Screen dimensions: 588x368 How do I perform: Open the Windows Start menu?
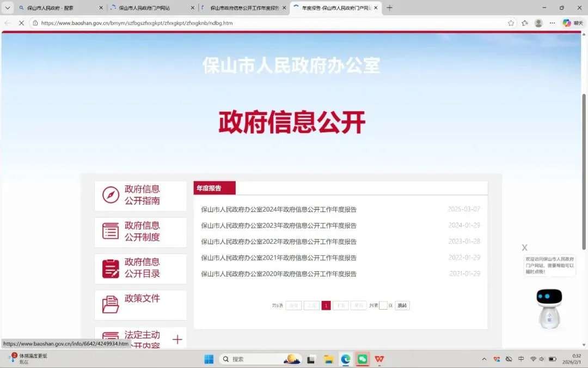[209, 359]
